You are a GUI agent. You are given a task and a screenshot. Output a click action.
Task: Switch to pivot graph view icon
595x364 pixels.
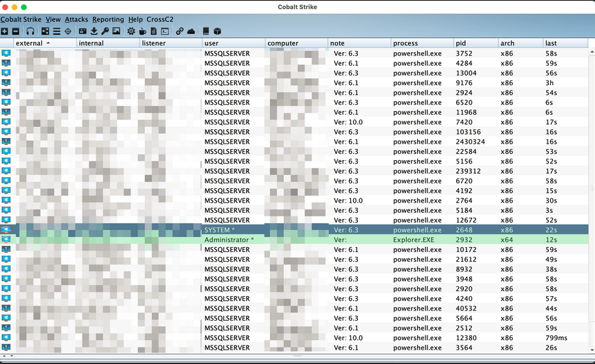(x=45, y=31)
